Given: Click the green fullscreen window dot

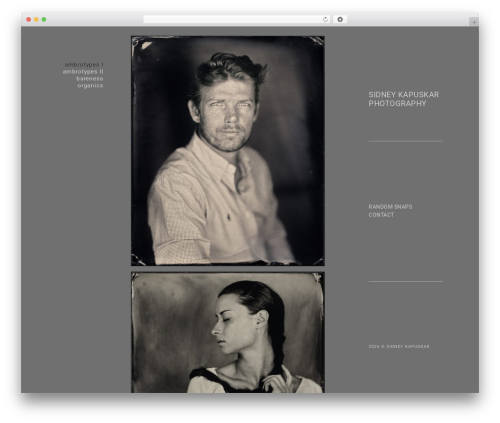Looking at the screenshot, I should pos(44,19).
